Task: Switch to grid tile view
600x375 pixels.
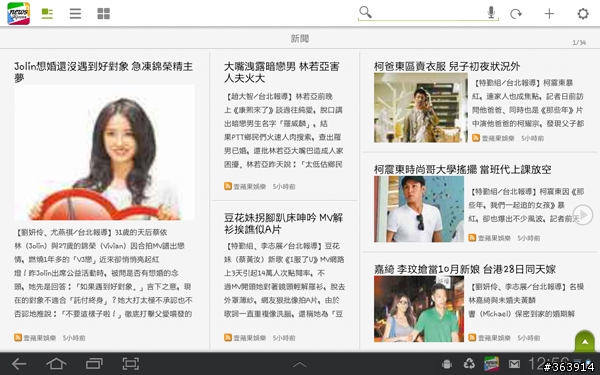Action: 103,14
